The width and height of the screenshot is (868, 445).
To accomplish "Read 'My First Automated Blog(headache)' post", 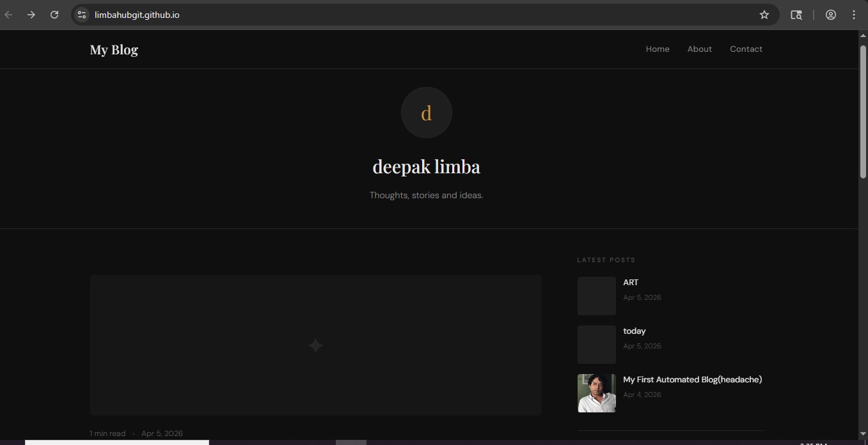I will point(692,380).
